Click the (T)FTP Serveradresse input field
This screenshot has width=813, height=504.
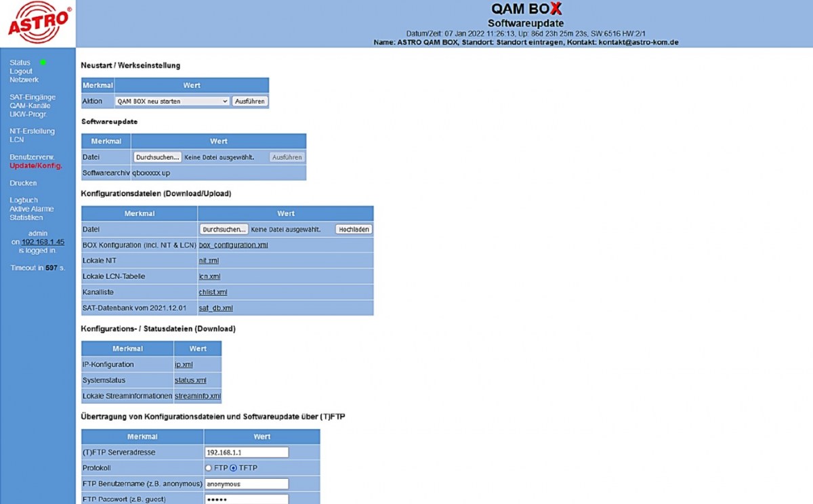tap(247, 453)
